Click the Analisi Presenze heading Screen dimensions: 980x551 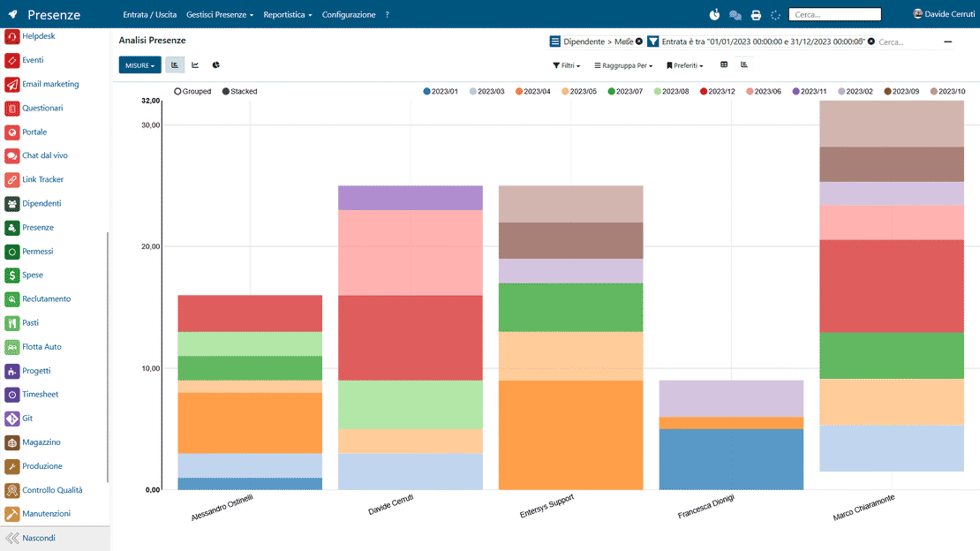coord(152,40)
